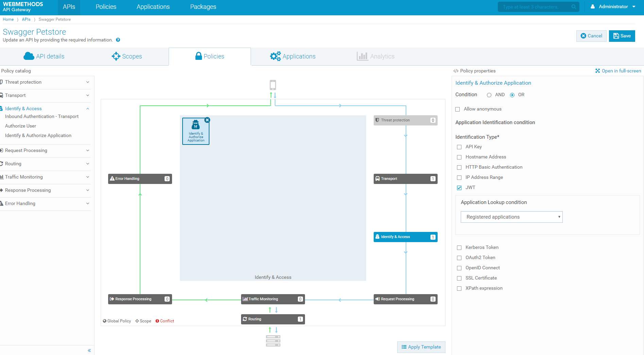Click the Transport stage icon in diagram
644x355 pixels.
tap(377, 179)
